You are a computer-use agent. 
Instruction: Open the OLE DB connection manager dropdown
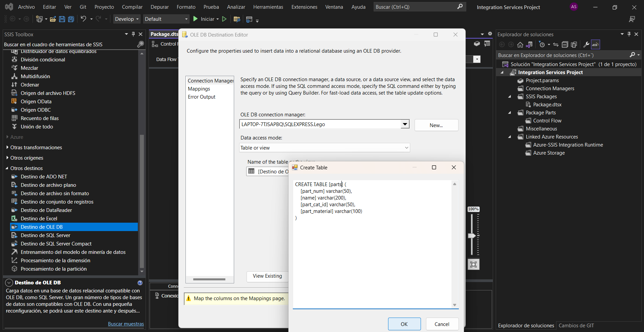point(405,124)
